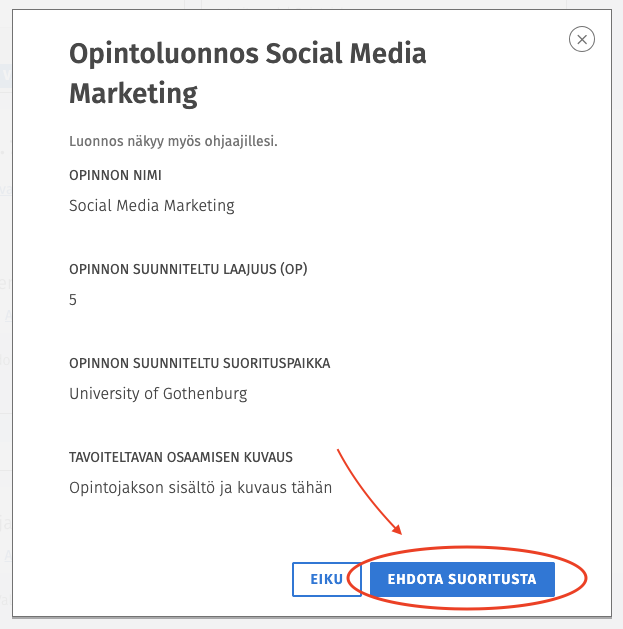Select the OPINNON SUUNNITELTU SUORITUSPAIKKA label
The height and width of the screenshot is (629, 623).
[x=199, y=363]
